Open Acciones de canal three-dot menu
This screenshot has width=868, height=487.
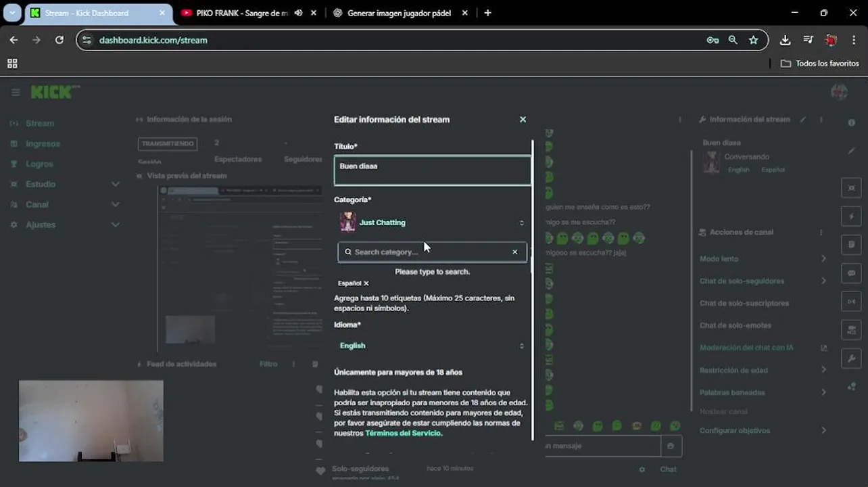(x=821, y=232)
